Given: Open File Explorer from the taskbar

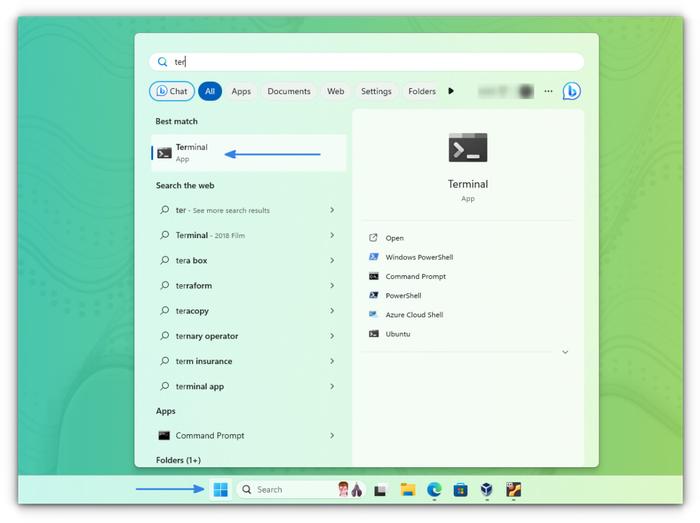Looking at the screenshot, I should [x=408, y=490].
